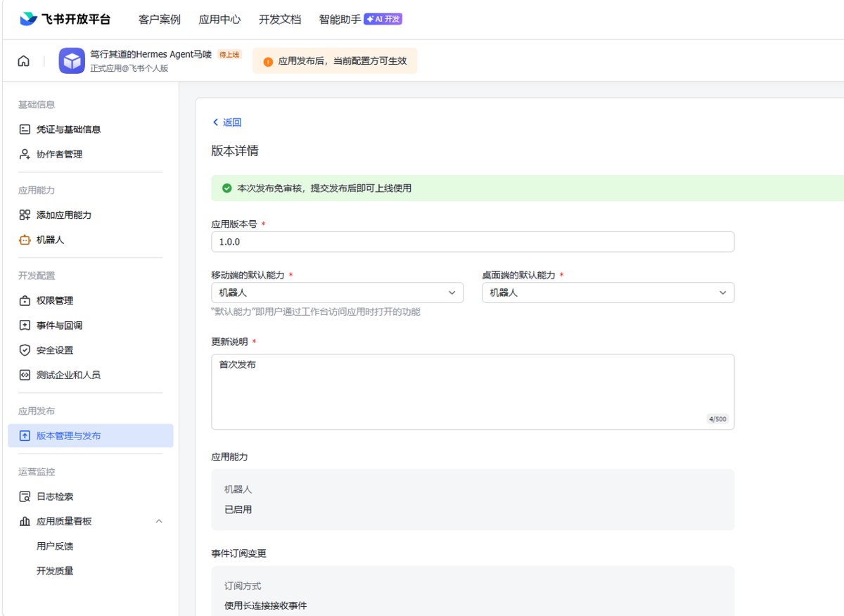Open 智能助手 in top navigation
844x616 pixels.
pos(340,20)
